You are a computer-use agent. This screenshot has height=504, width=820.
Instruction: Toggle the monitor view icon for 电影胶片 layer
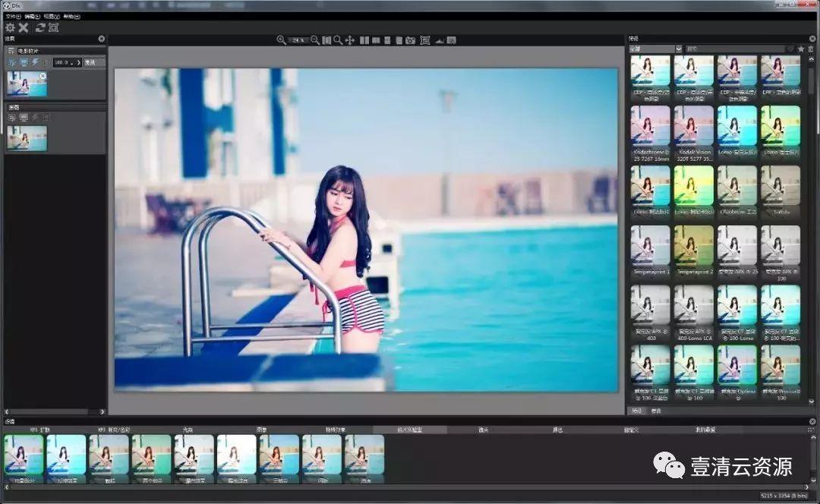coord(24,62)
